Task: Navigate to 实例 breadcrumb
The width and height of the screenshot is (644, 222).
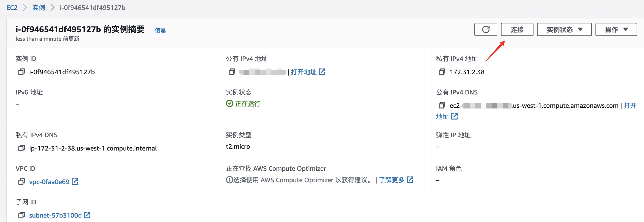Action: click(38, 8)
